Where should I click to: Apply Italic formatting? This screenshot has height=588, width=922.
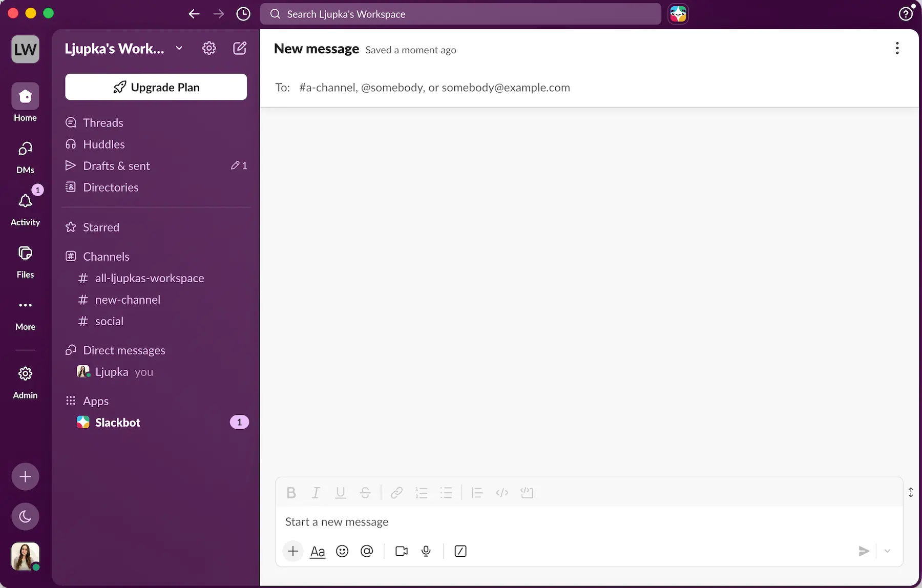pos(316,493)
